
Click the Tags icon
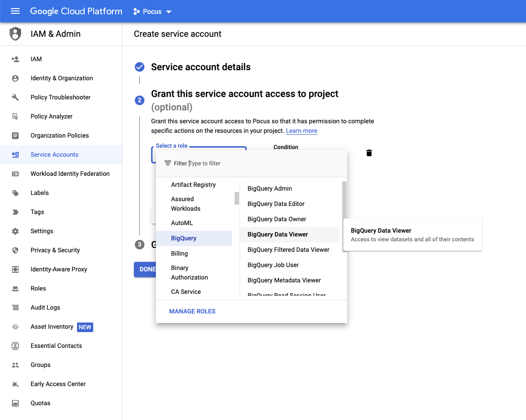point(15,212)
